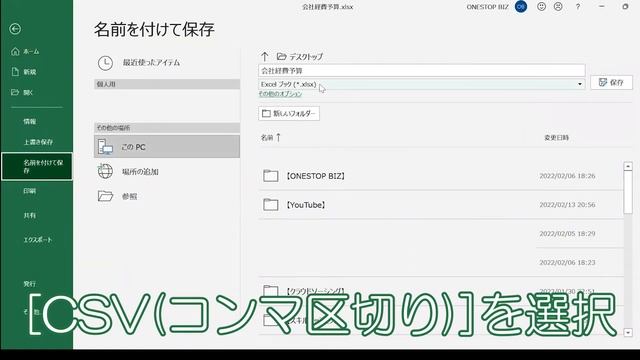Select 最近使ったアイテム location

(167, 63)
